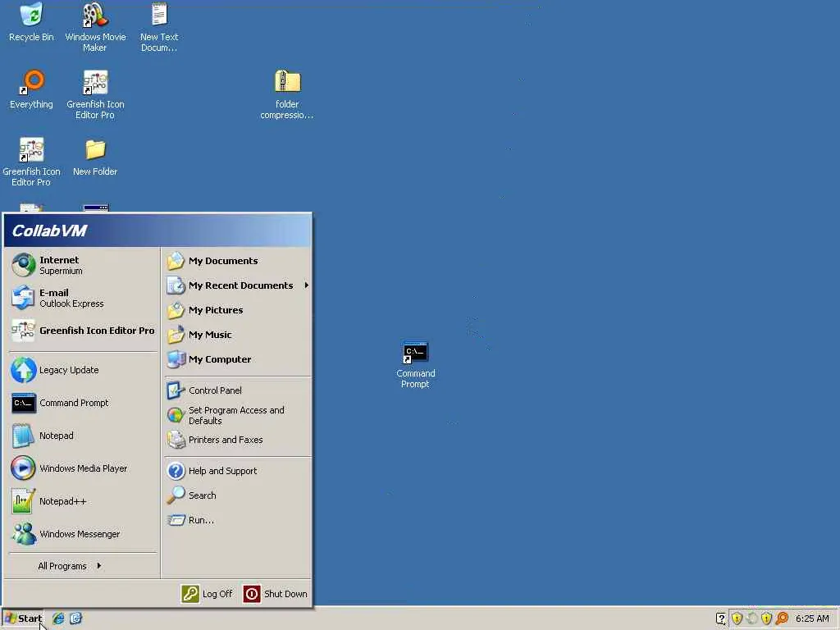Open My Music folder
This screenshot has height=630, width=840.
(237, 335)
